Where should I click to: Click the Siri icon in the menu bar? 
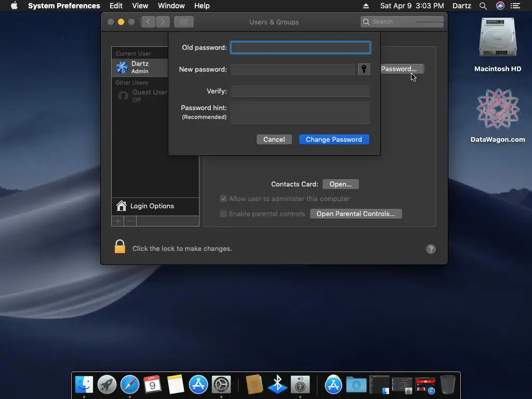500,6
